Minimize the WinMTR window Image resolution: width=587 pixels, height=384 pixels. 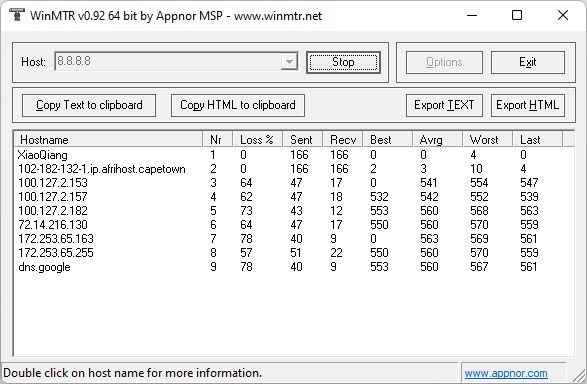[x=472, y=15]
